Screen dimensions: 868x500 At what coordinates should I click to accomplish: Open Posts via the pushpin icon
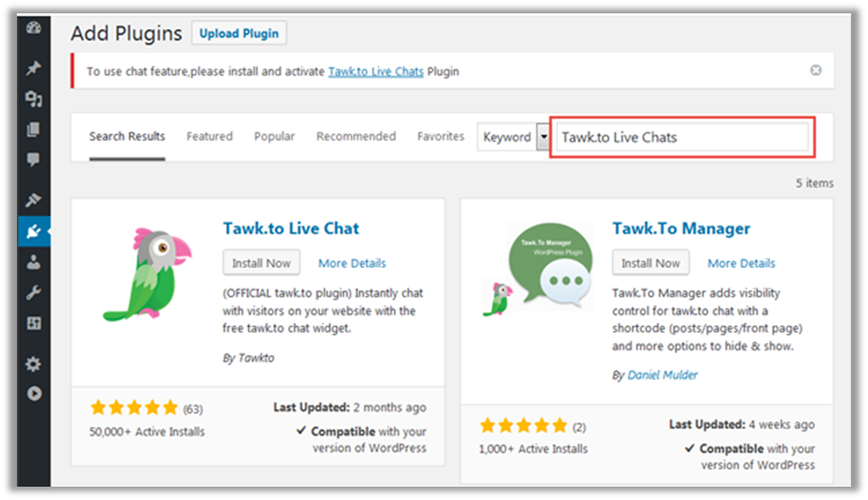pos(34,69)
